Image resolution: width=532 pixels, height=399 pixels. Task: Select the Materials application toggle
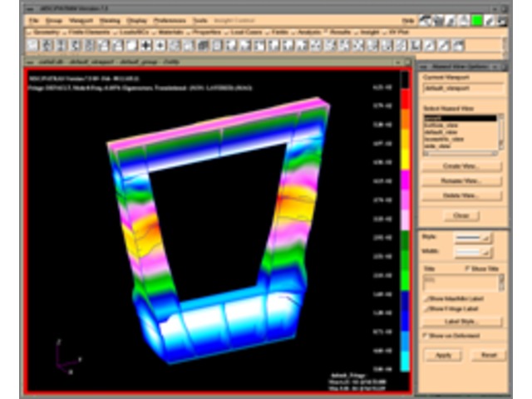pos(170,32)
